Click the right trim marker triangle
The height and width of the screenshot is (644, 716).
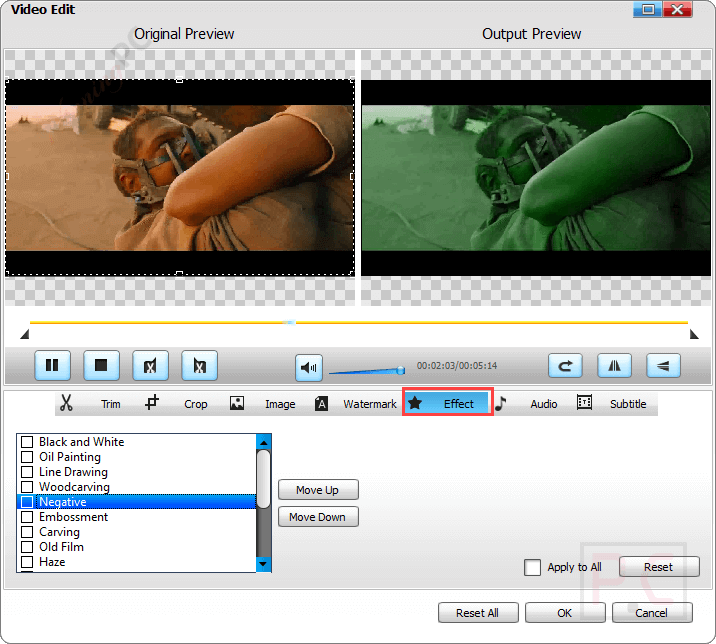694,334
